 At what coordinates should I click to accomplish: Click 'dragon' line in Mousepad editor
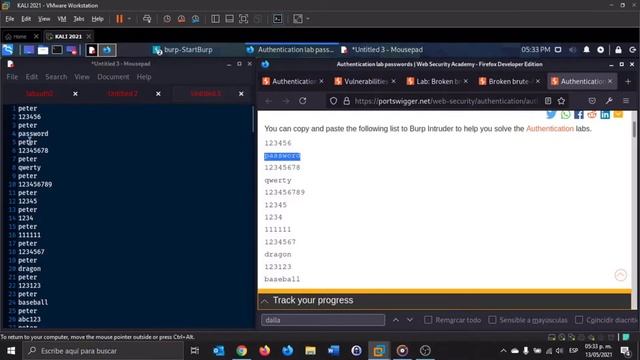click(29, 269)
